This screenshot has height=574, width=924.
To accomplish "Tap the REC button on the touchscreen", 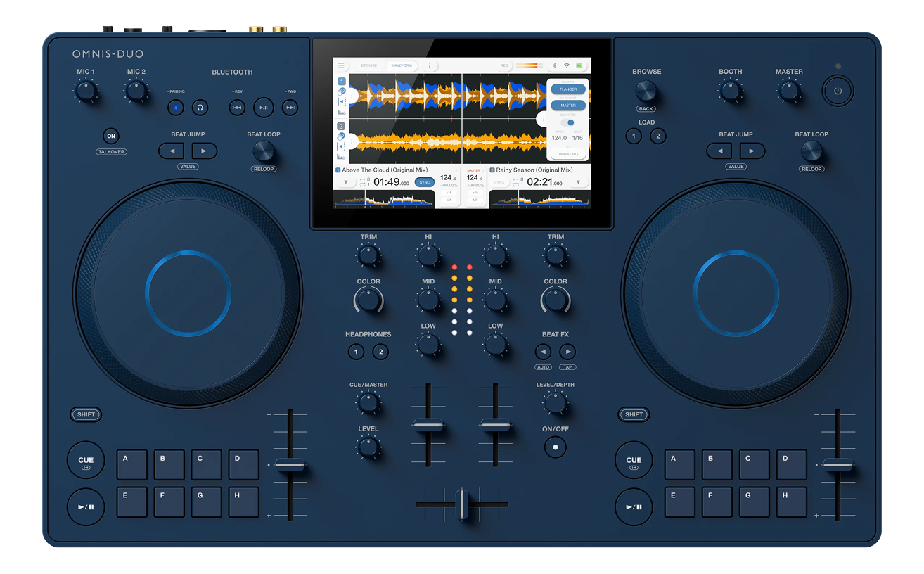I will (x=504, y=65).
